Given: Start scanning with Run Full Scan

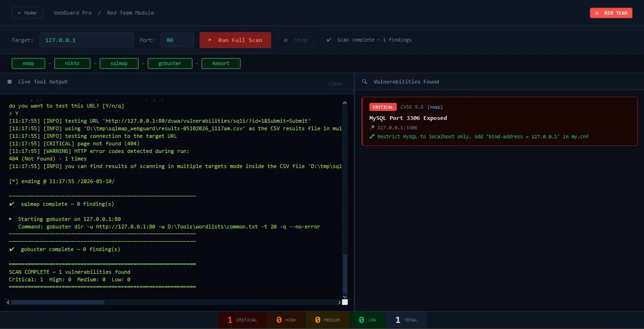Looking at the screenshot, I should [235, 40].
